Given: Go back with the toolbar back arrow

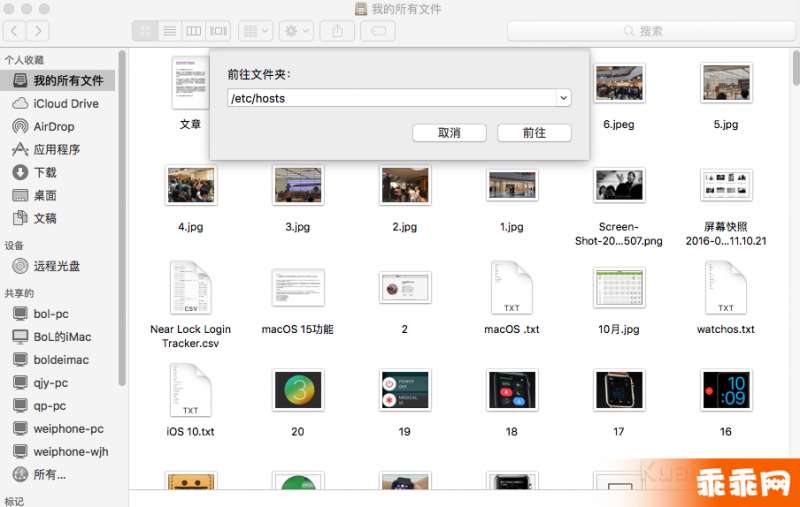Looking at the screenshot, I should tap(14, 31).
